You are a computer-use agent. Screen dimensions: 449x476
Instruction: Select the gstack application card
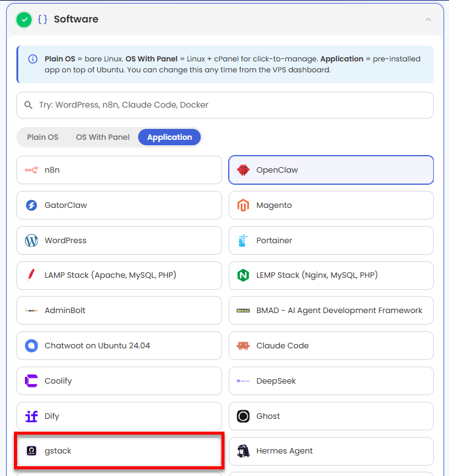(119, 451)
